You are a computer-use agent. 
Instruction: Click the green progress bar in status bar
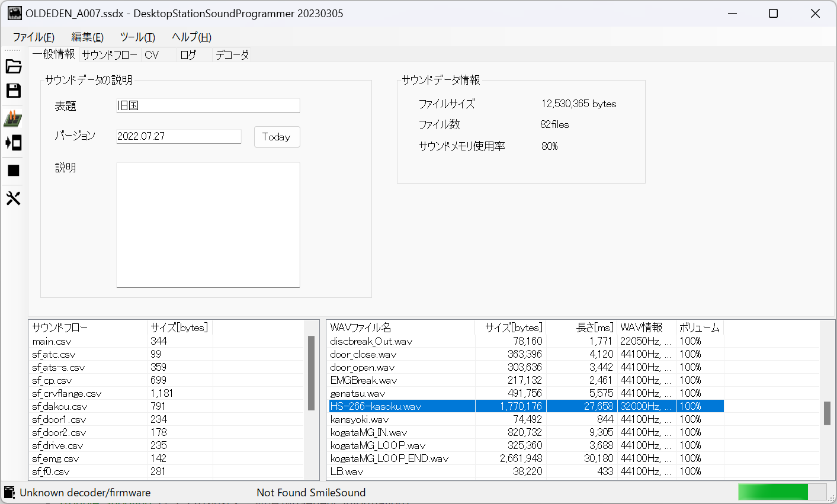point(773,492)
